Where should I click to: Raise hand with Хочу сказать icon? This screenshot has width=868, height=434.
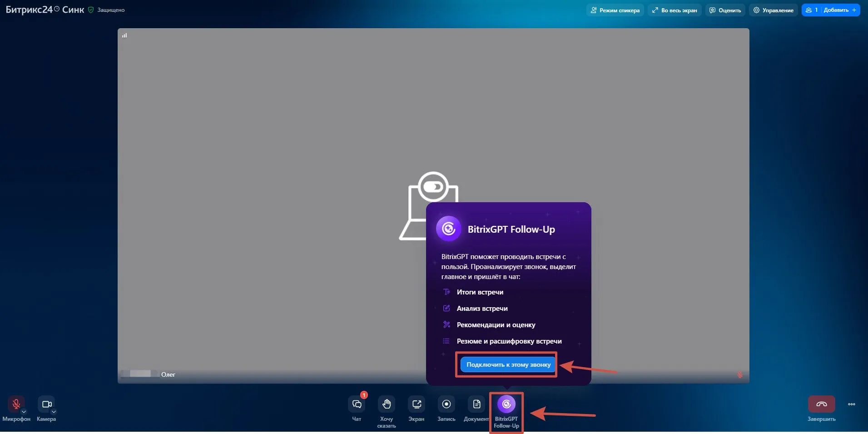click(x=386, y=404)
